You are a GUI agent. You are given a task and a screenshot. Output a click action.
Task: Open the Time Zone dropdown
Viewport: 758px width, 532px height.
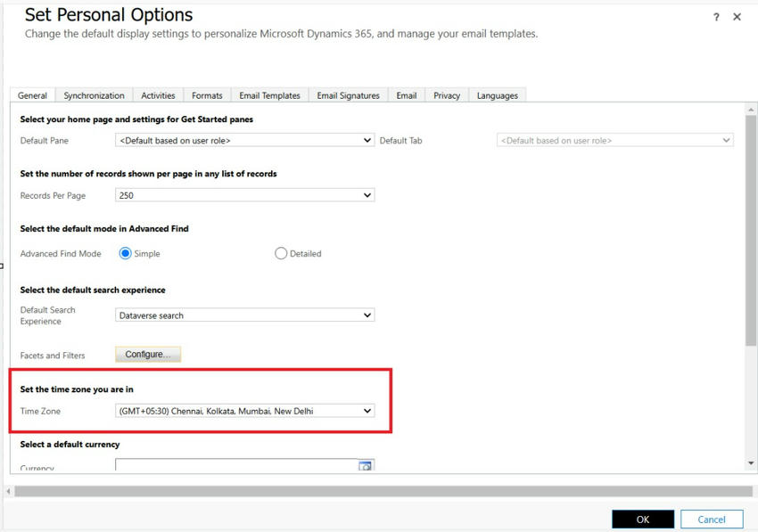244,411
